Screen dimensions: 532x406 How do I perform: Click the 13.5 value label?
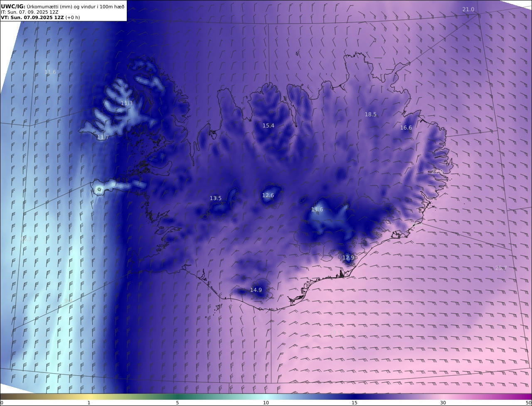(216, 198)
